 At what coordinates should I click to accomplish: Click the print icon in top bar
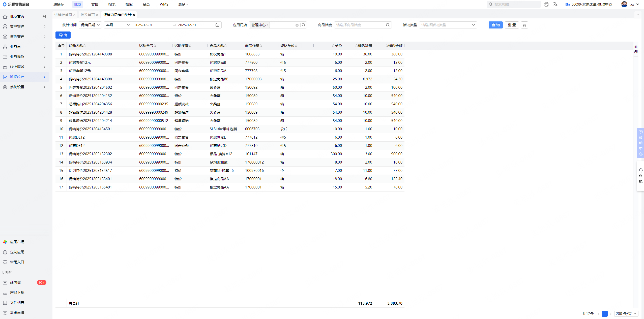[x=546, y=4]
